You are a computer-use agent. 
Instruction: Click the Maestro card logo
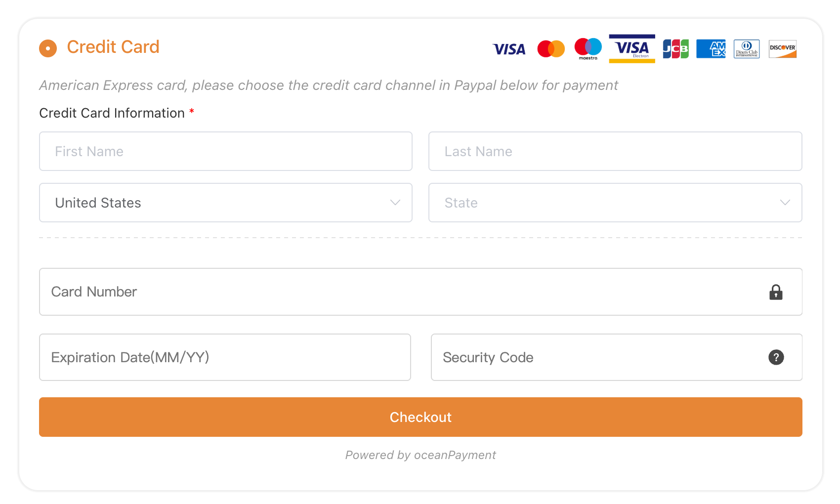(x=588, y=48)
